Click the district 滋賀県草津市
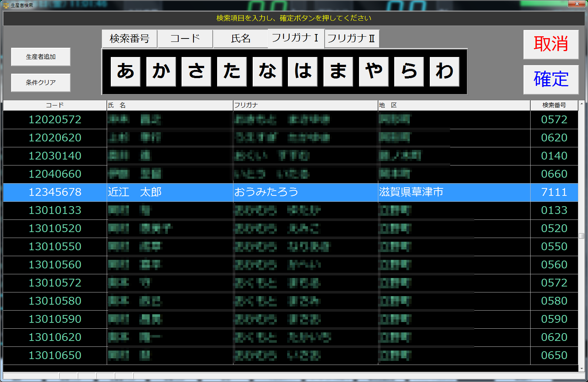This screenshot has height=382, width=588. [x=411, y=192]
